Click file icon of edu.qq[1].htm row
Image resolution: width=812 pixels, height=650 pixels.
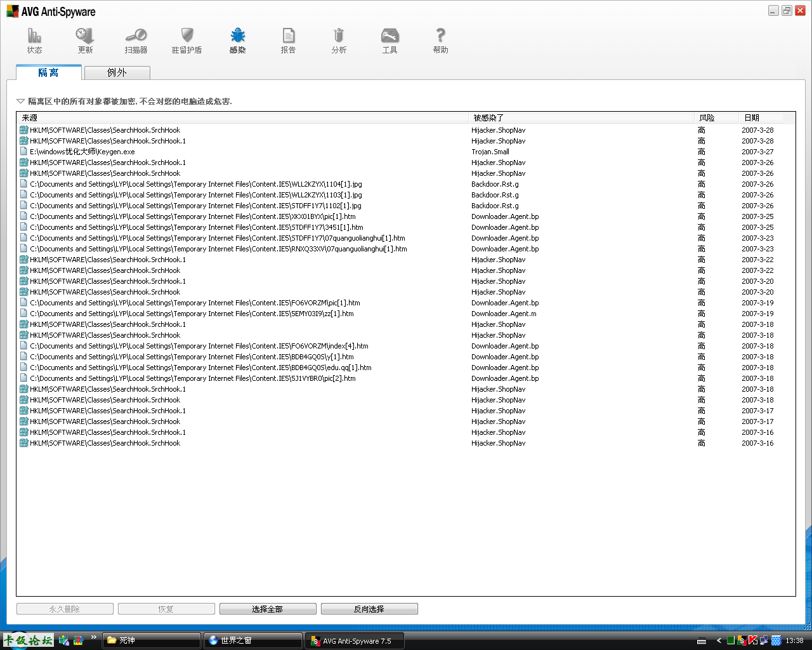[23, 368]
